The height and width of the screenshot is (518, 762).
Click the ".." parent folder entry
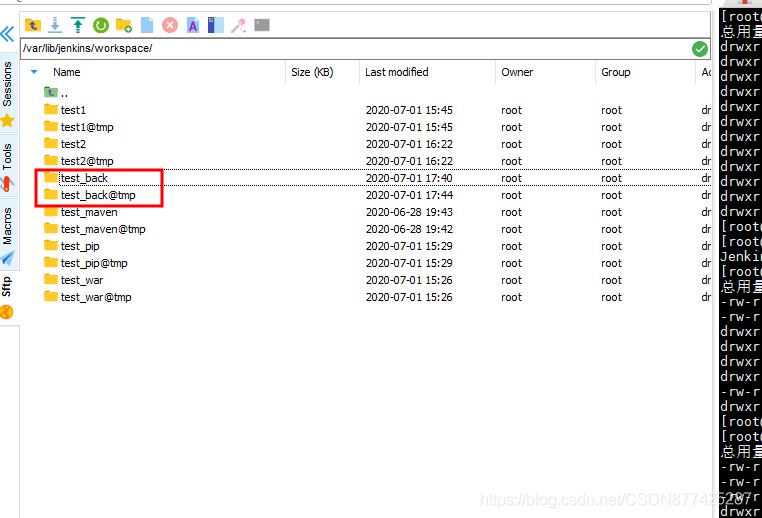tap(63, 93)
